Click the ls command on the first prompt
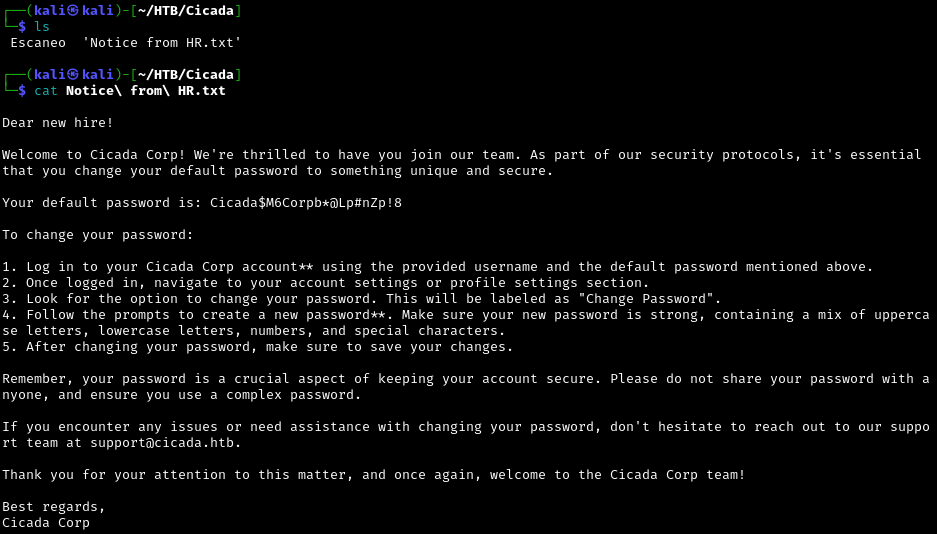The width and height of the screenshot is (937, 534). 42,27
